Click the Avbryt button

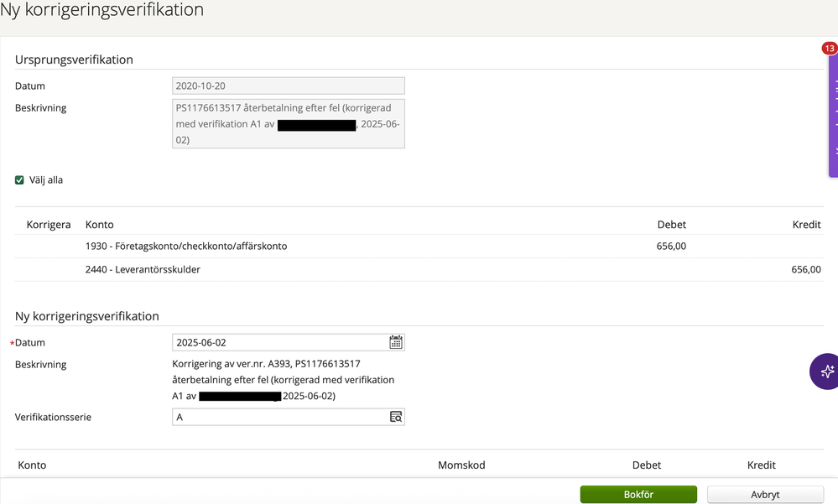[765, 495]
